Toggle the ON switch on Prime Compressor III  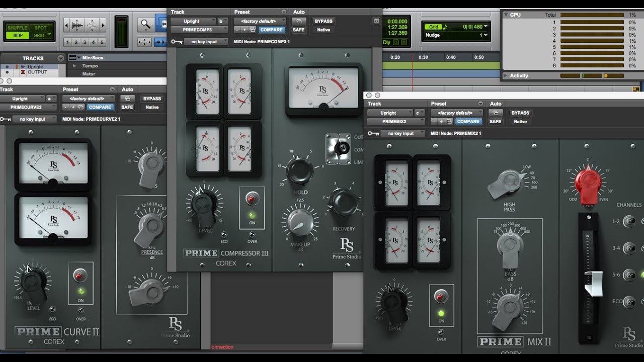pos(252,199)
